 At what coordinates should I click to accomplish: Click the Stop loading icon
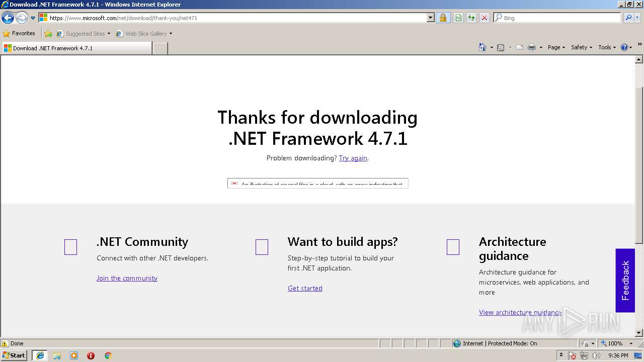pos(485,18)
